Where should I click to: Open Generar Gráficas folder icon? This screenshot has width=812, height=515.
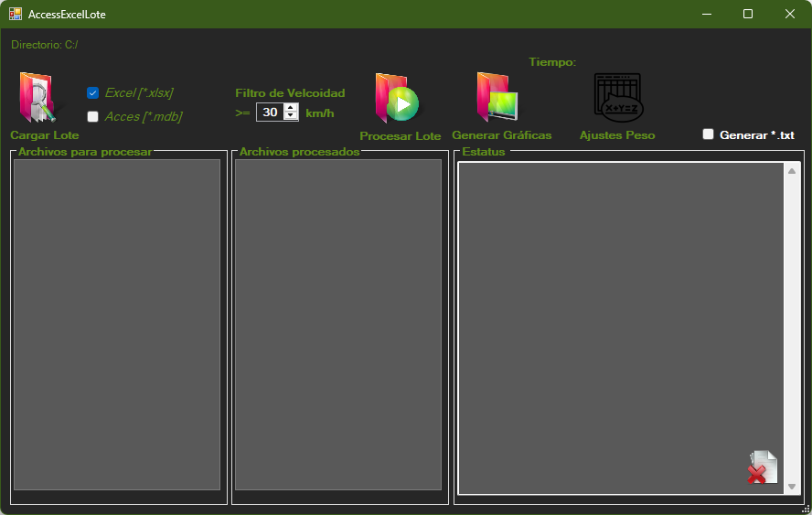497,97
